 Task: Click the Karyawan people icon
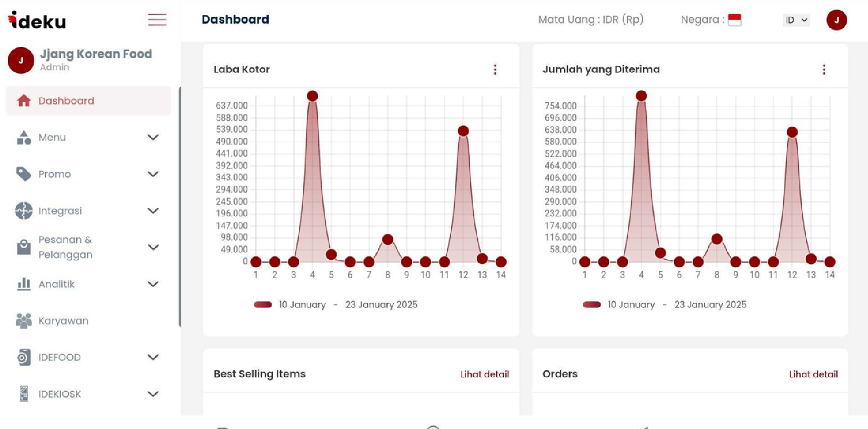tap(24, 320)
